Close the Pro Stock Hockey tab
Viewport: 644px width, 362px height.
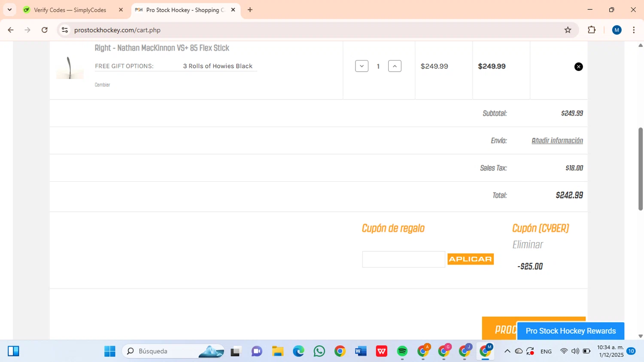(x=233, y=10)
